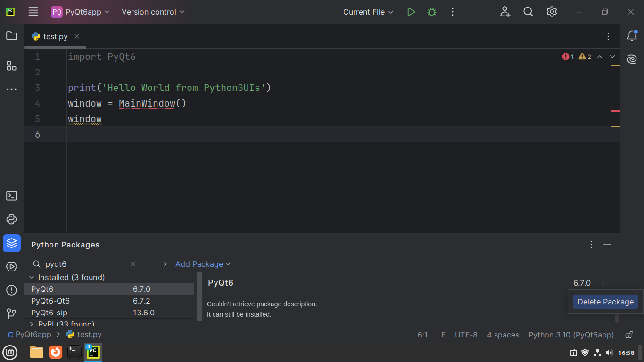Open the main hamburger menu

tap(33, 12)
